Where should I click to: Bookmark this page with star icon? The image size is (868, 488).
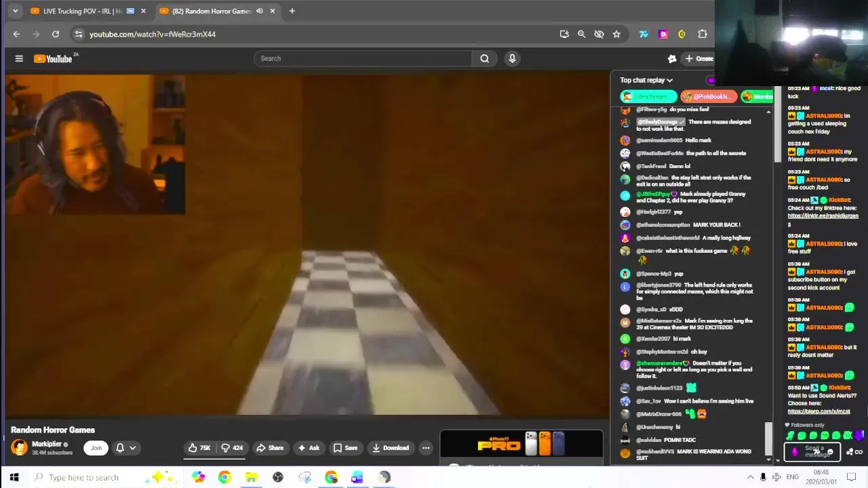616,34
